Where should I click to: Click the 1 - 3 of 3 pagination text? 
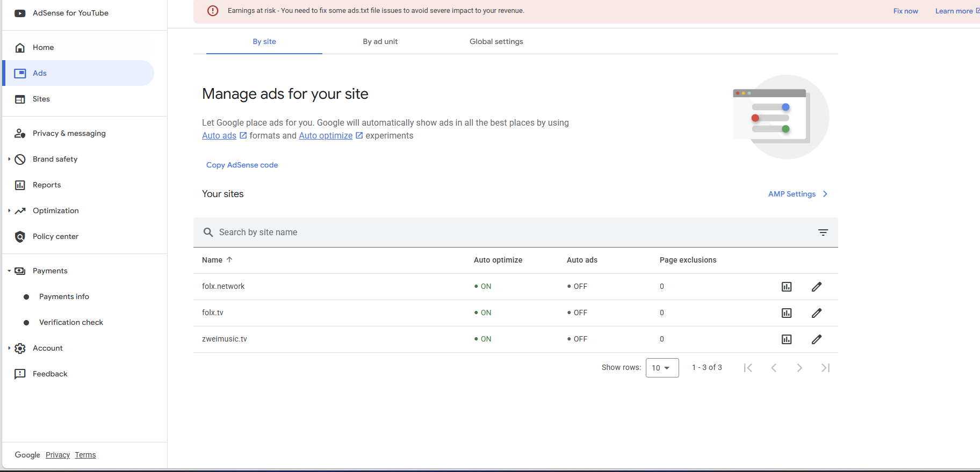pyautogui.click(x=707, y=368)
